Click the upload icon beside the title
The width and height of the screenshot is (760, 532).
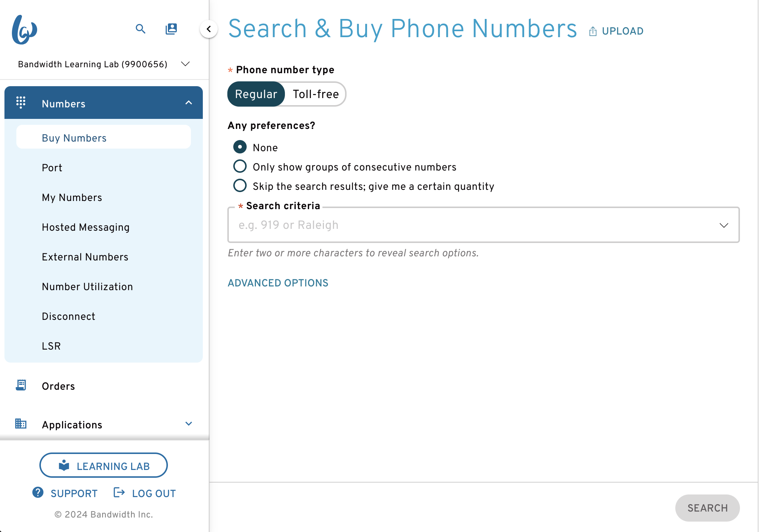click(593, 31)
